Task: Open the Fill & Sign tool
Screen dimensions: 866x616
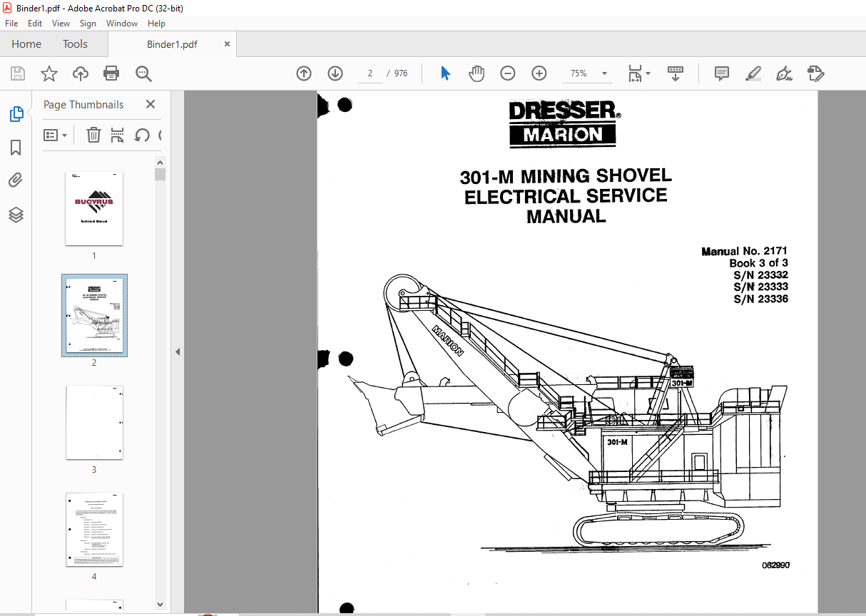Action: click(784, 73)
